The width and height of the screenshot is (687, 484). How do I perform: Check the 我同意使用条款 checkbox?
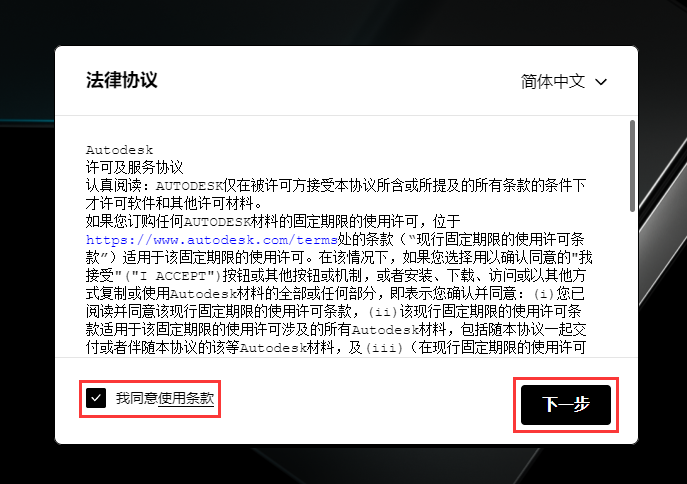96,398
